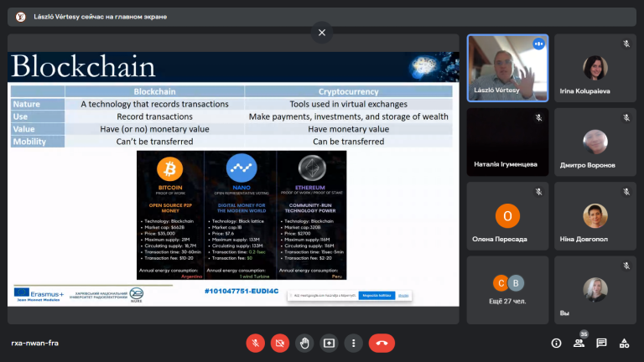Select Олена Пересада participant tile
Image resolution: width=644 pixels, height=362 pixels.
click(x=507, y=216)
